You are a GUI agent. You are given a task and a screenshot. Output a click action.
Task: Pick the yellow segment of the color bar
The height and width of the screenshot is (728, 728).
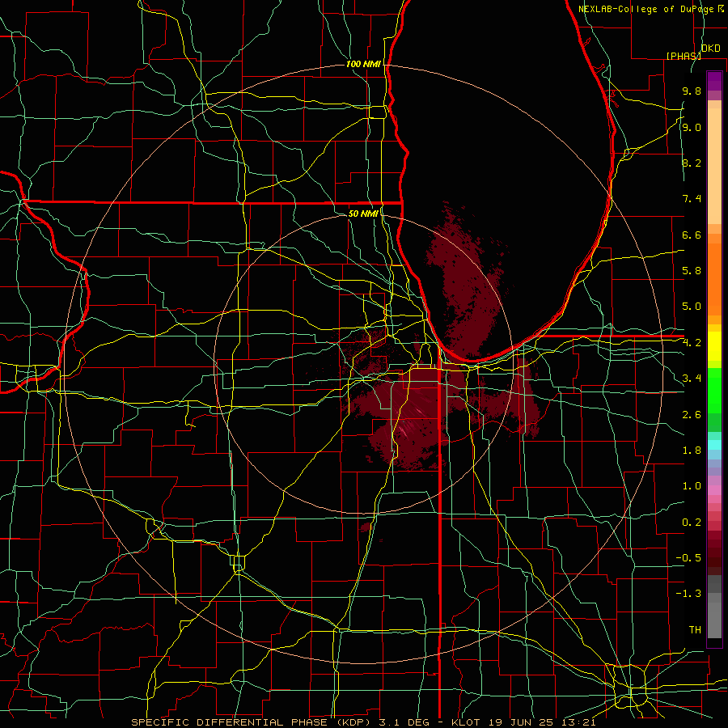pyautogui.click(x=714, y=346)
